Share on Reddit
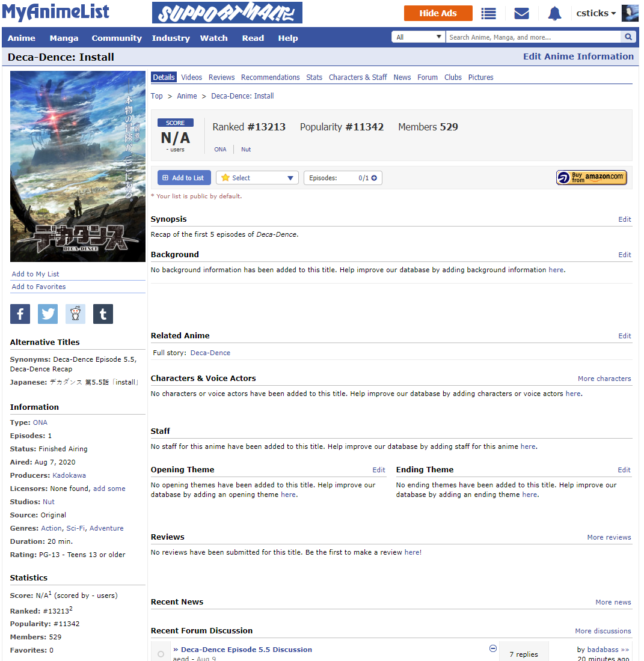 tap(76, 314)
